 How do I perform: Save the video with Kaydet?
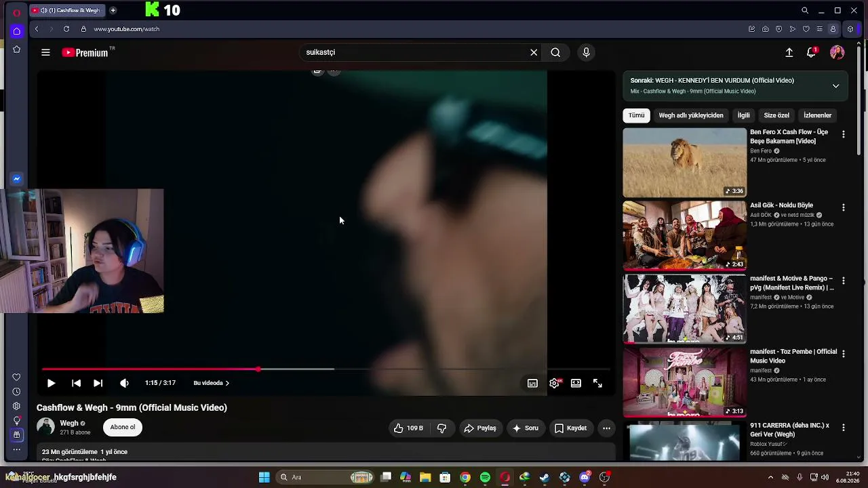[571, 428]
